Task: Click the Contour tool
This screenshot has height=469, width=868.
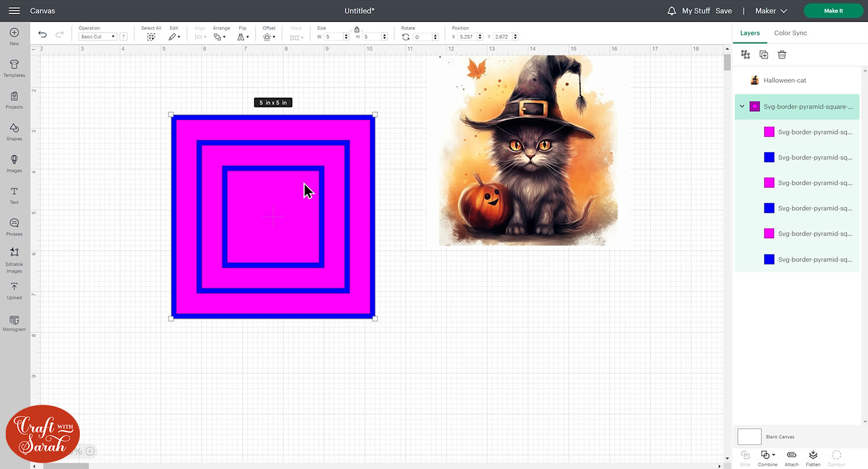Action: click(836, 458)
